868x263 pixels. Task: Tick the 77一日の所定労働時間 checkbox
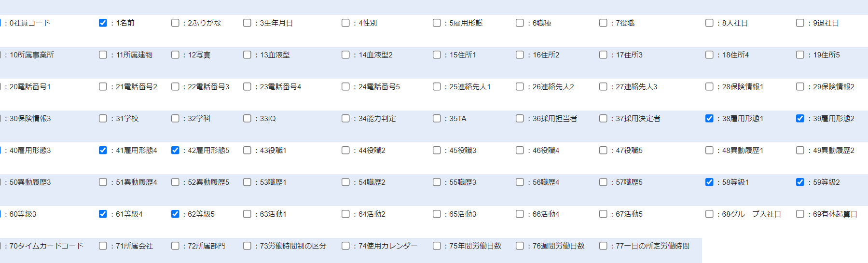603,246
